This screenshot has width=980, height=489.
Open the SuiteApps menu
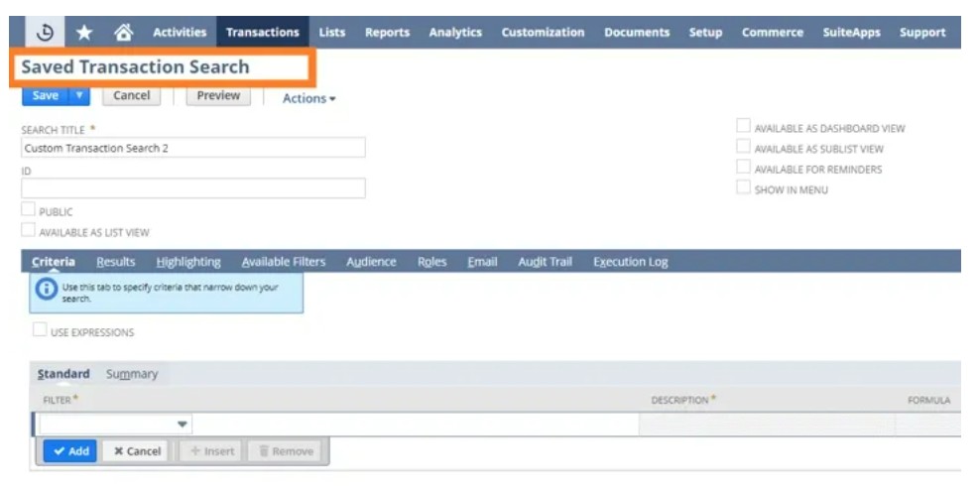point(852,33)
